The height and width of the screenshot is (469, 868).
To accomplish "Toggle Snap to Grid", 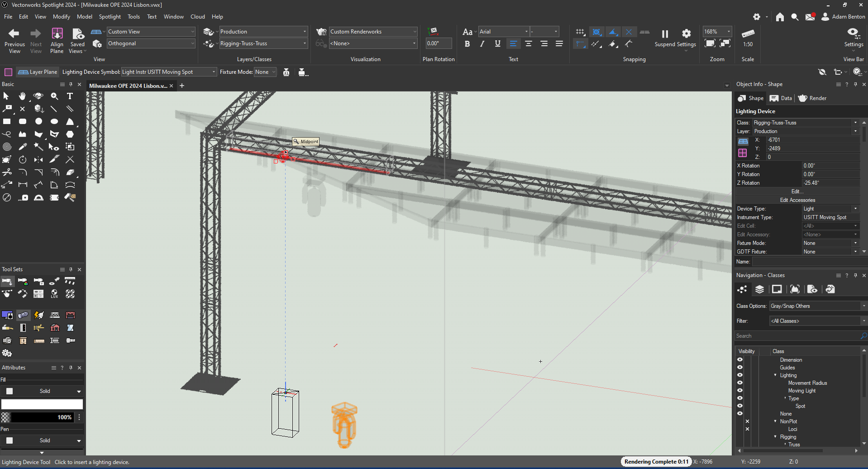I will click(x=581, y=32).
